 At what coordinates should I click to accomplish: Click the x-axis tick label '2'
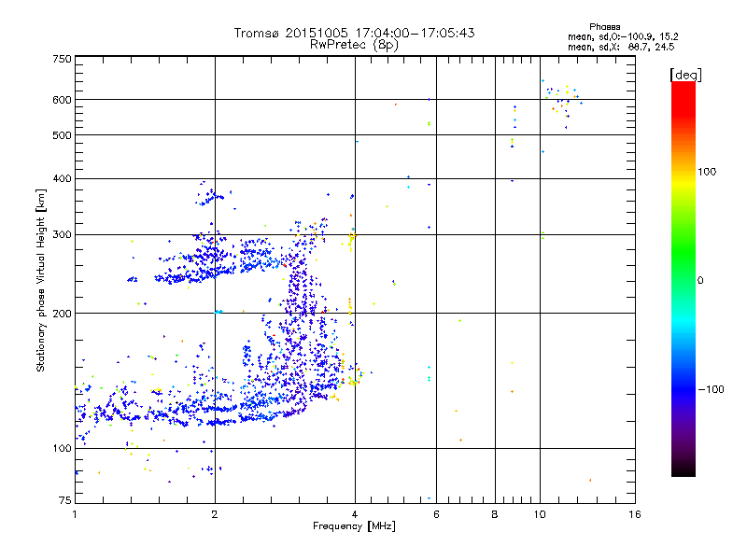click(x=215, y=514)
